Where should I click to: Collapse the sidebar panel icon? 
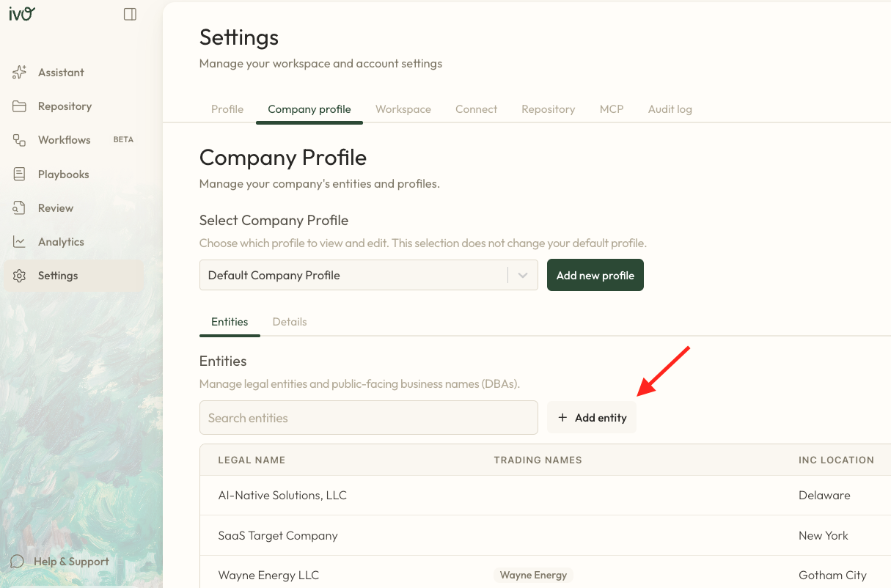click(x=130, y=14)
